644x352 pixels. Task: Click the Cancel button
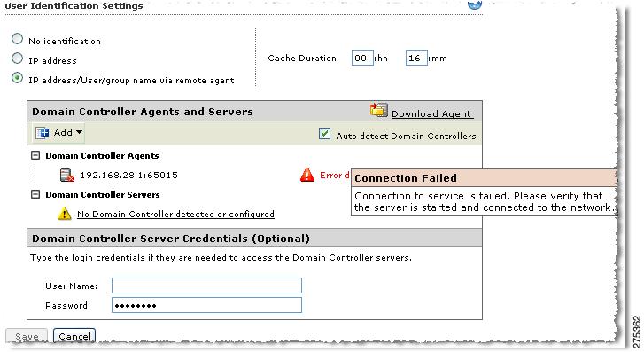[x=74, y=336]
